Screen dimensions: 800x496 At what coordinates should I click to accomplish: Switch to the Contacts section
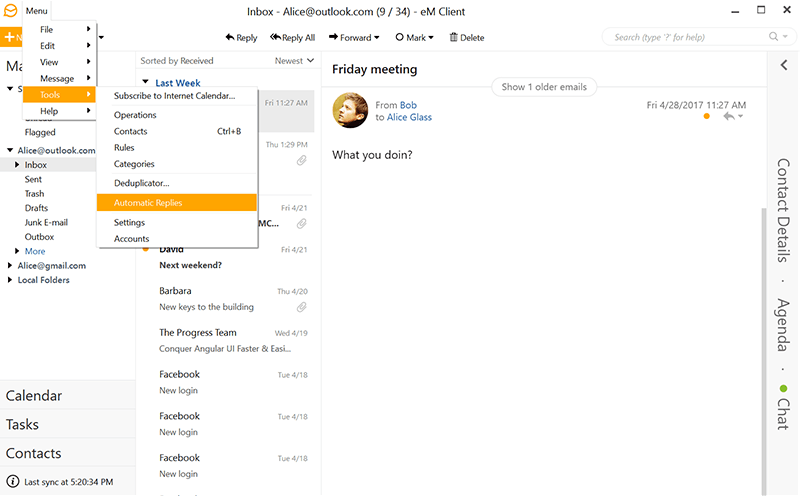[x=68, y=453]
